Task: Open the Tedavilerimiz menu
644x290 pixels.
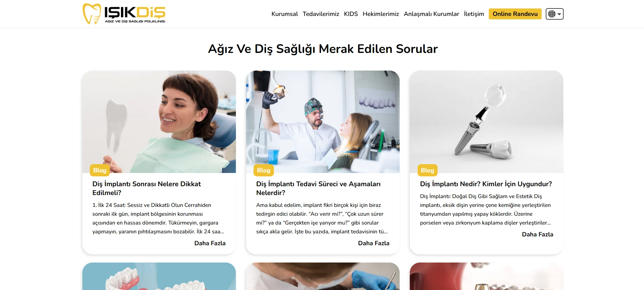Action: point(321,14)
